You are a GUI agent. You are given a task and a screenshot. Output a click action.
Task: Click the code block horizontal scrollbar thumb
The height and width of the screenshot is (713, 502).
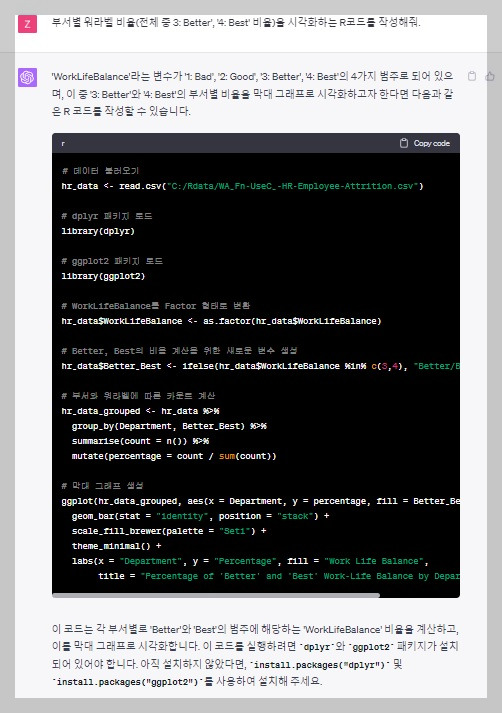coord(216,595)
